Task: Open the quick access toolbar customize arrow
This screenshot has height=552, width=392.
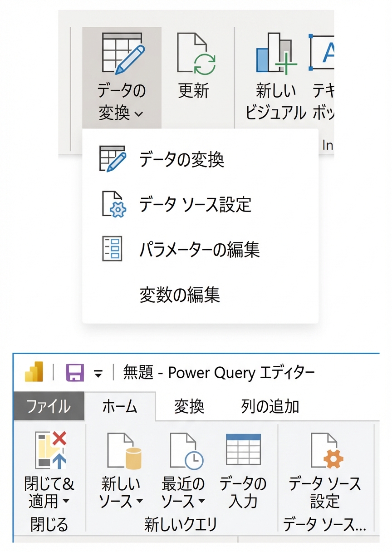Action: [x=98, y=375]
